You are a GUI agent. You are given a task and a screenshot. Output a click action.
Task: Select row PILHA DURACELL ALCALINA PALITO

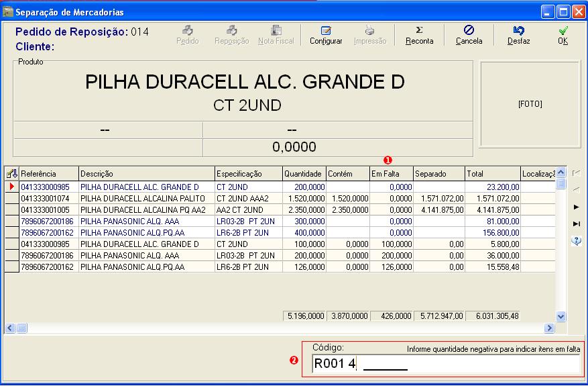tap(280, 198)
